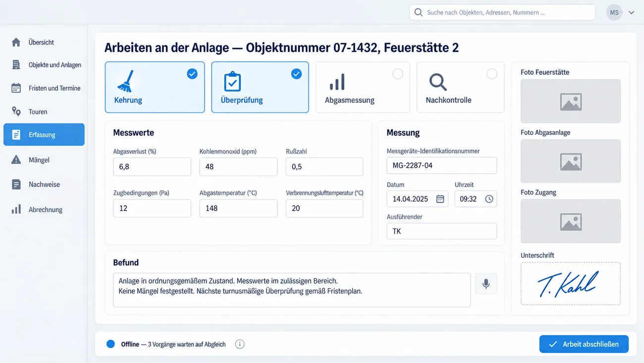
Task: Edit the Kohlenmonoxid (ppm) field
Action: (238, 167)
